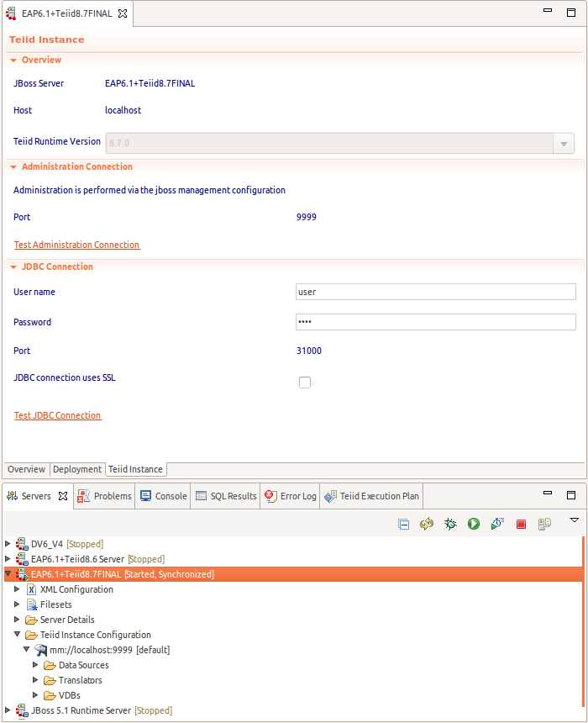The image size is (588, 723).
Task: Open Teiid Runtime Version dropdown
Action: tap(564, 144)
